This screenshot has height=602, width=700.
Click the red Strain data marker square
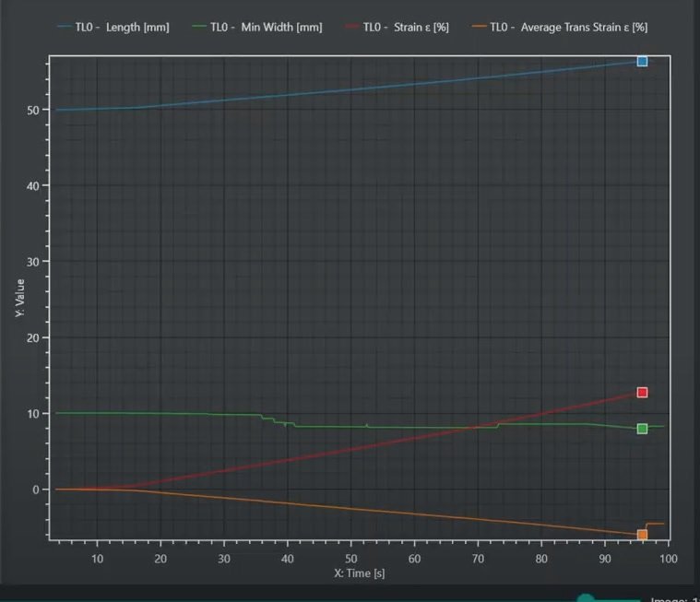[x=642, y=393]
